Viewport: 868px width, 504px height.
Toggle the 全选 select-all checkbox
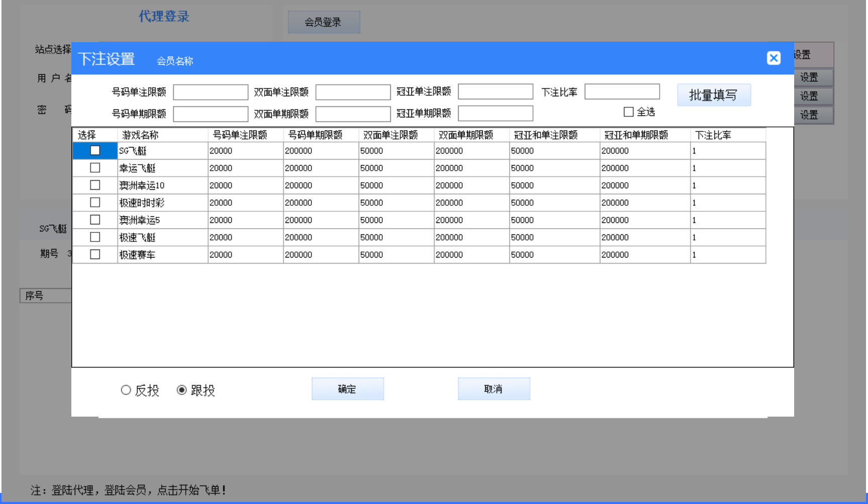(x=628, y=112)
